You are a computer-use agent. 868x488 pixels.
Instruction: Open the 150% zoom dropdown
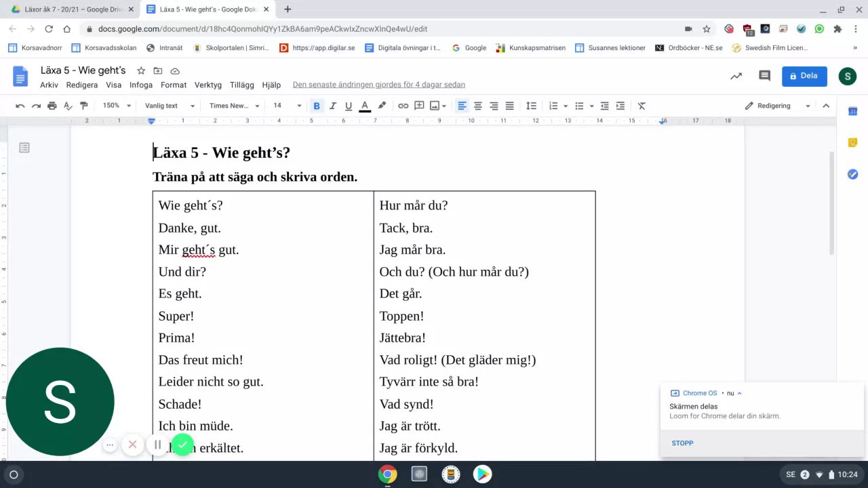(x=117, y=106)
